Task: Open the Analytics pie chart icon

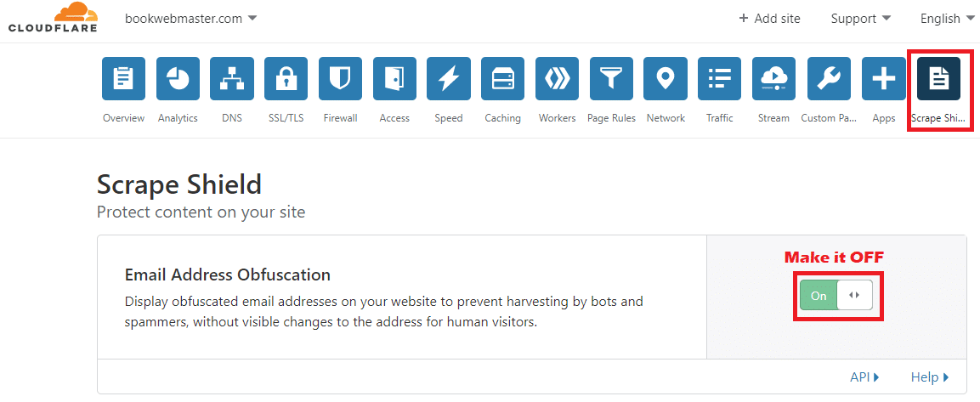Action: coord(178,79)
